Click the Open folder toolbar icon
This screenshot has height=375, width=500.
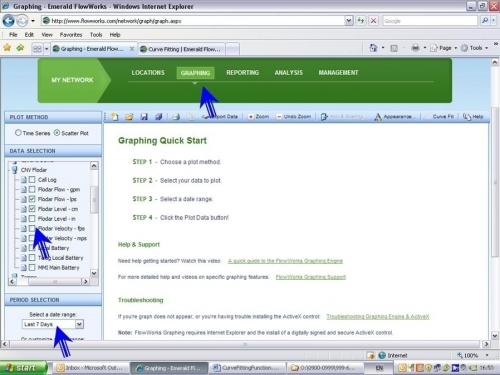[x=129, y=117]
